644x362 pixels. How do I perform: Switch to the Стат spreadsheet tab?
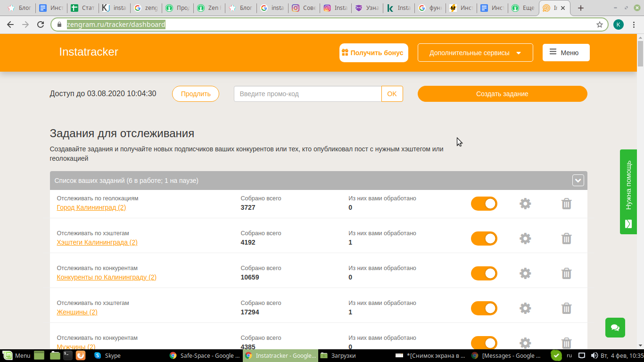(x=82, y=8)
